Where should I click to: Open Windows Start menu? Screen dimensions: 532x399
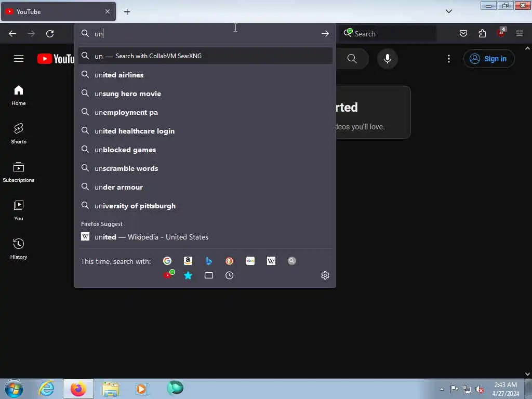point(14,389)
